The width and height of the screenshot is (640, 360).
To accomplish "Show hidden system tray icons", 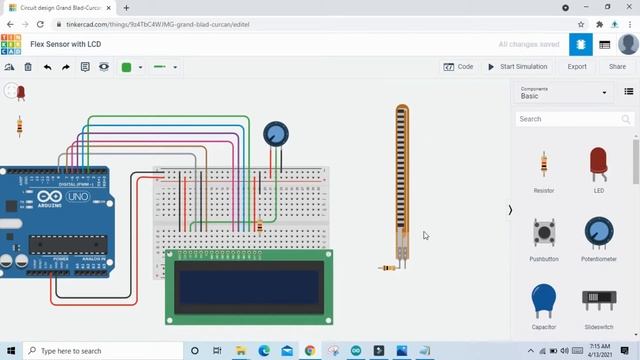I will tap(531, 351).
